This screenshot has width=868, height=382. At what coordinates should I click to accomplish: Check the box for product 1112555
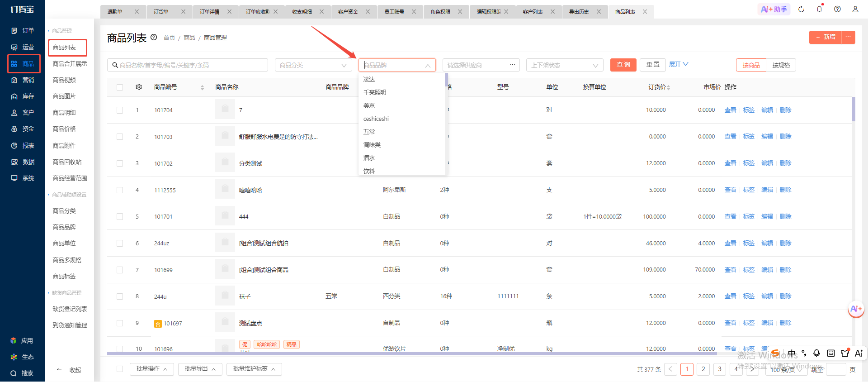[x=120, y=190]
